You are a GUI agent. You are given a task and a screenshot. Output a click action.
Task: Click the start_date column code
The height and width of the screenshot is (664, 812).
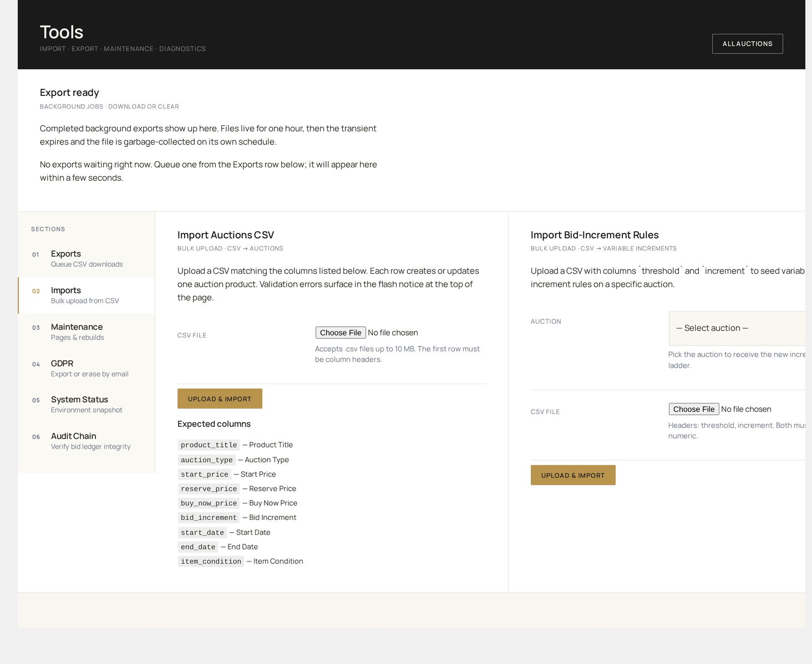(202, 533)
